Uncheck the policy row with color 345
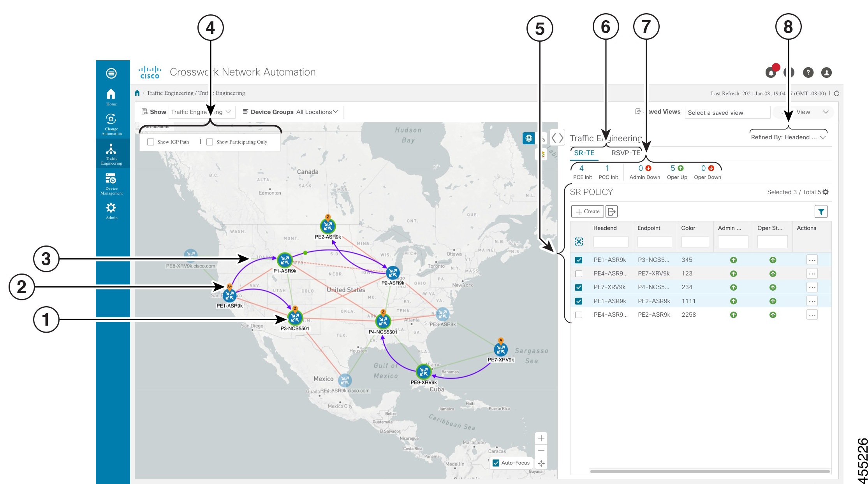 [x=579, y=260]
